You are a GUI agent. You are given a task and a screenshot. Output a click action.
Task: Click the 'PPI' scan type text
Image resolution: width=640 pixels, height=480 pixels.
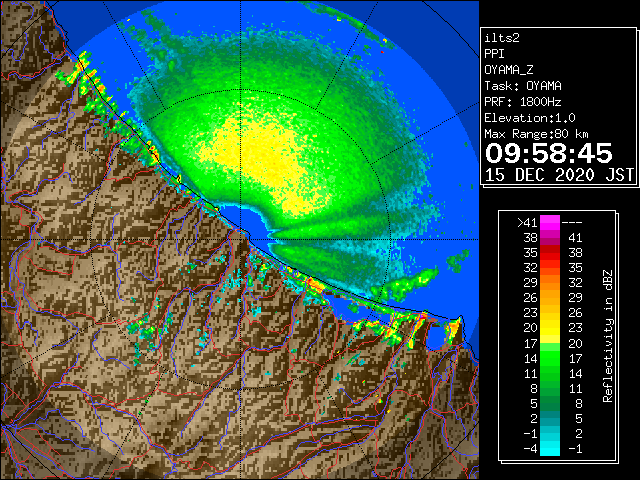coord(494,54)
